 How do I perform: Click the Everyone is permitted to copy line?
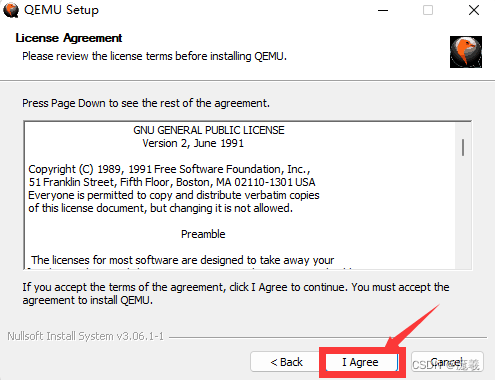point(174,195)
